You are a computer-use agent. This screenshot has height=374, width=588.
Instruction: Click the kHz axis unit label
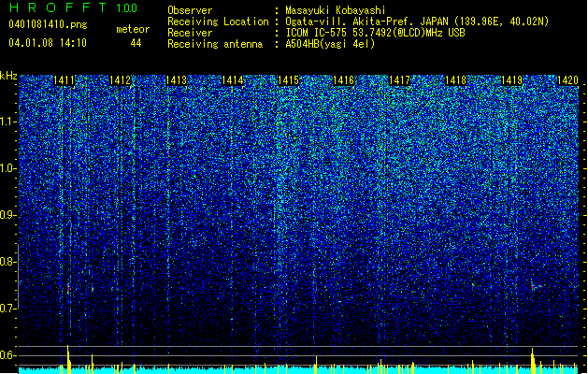8,76
